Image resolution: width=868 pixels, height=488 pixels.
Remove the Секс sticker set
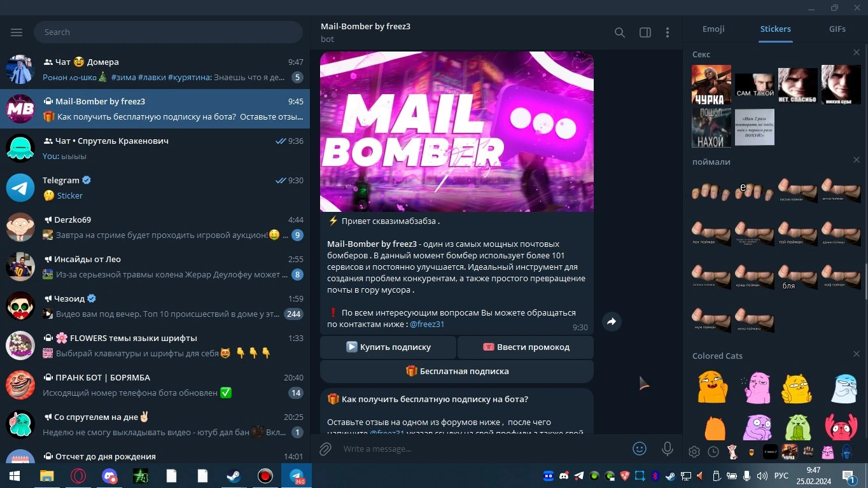pyautogui.click(x=857, y=52)
